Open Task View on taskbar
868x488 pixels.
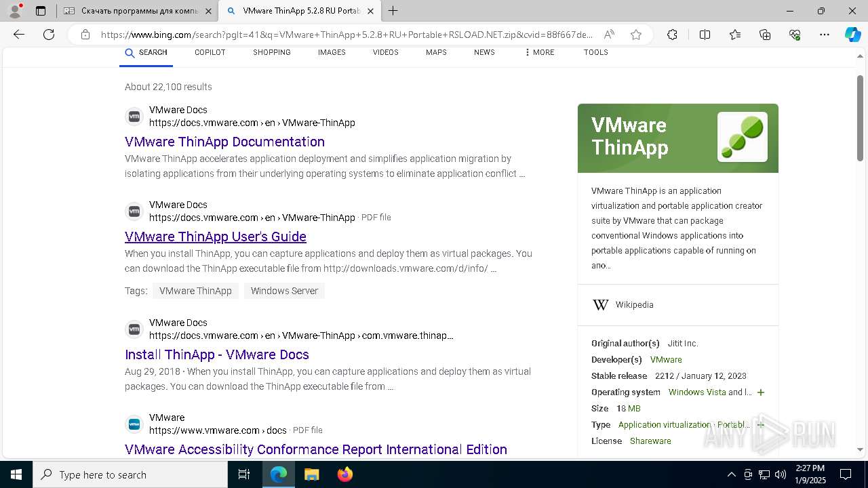(244, 474)
